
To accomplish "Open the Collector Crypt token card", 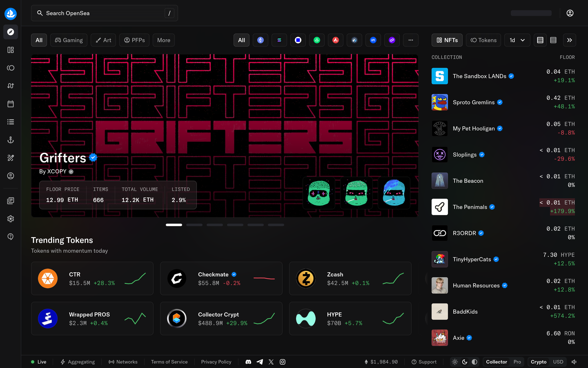I will 221,319.
